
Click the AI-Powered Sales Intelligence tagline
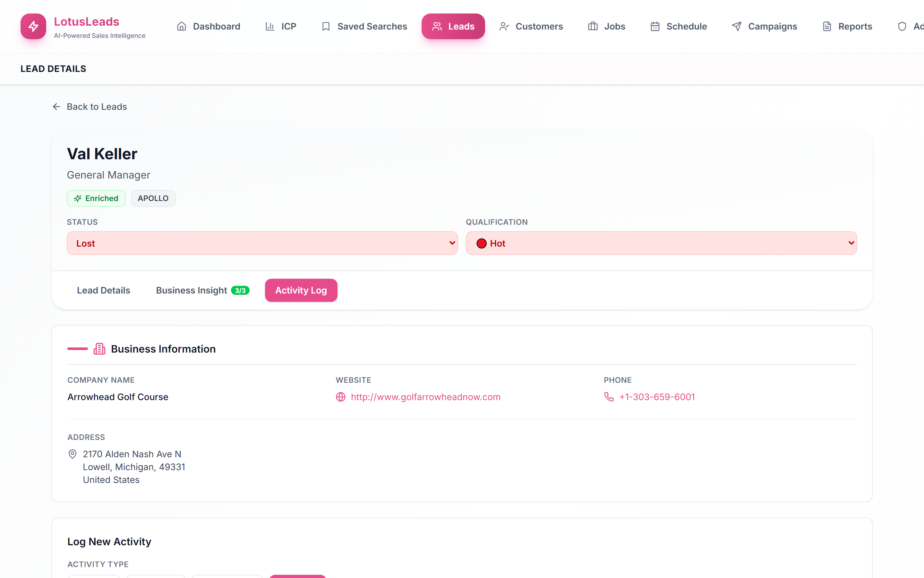[100, 36]
